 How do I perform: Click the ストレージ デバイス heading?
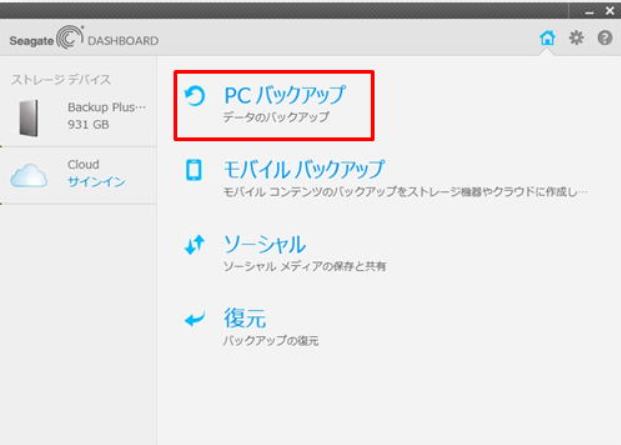pyautogui.click(x=61, y=80)
